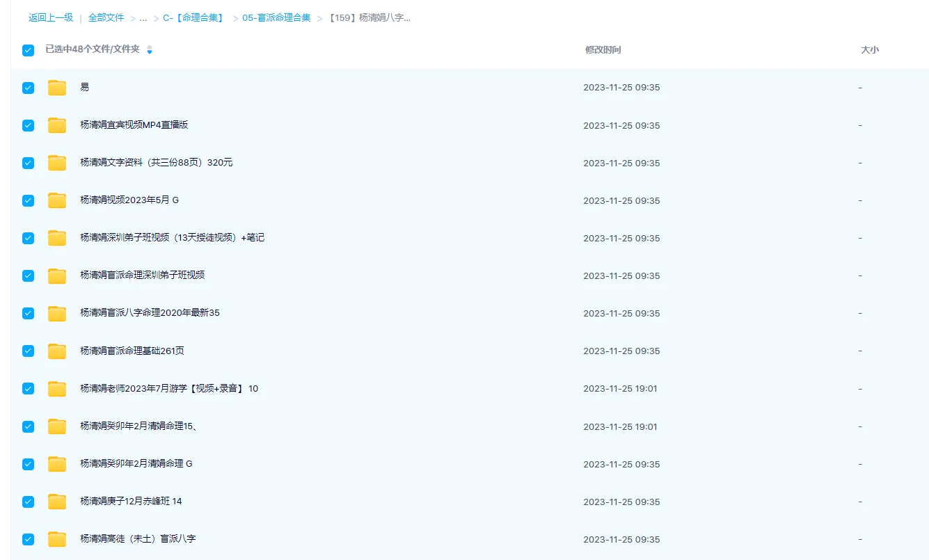929x560 pixels.
Task: Uncheck the checkbox for folder 易
Action: (x=28, y=88)
